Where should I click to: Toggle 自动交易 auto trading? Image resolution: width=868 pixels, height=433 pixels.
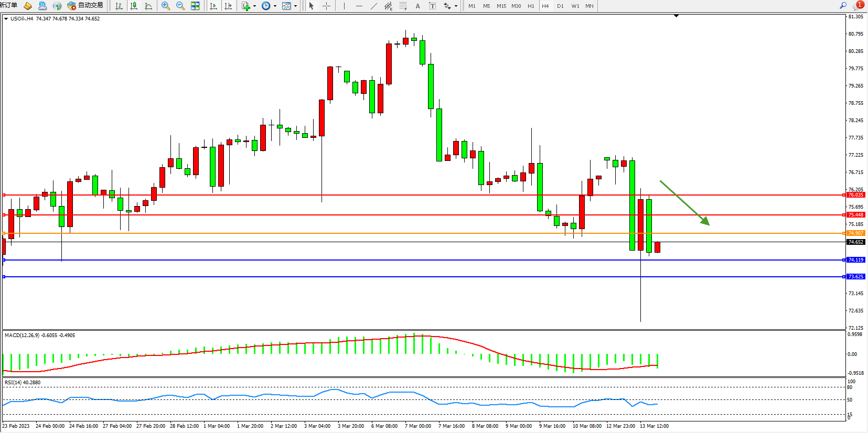[x=85, y=6]
